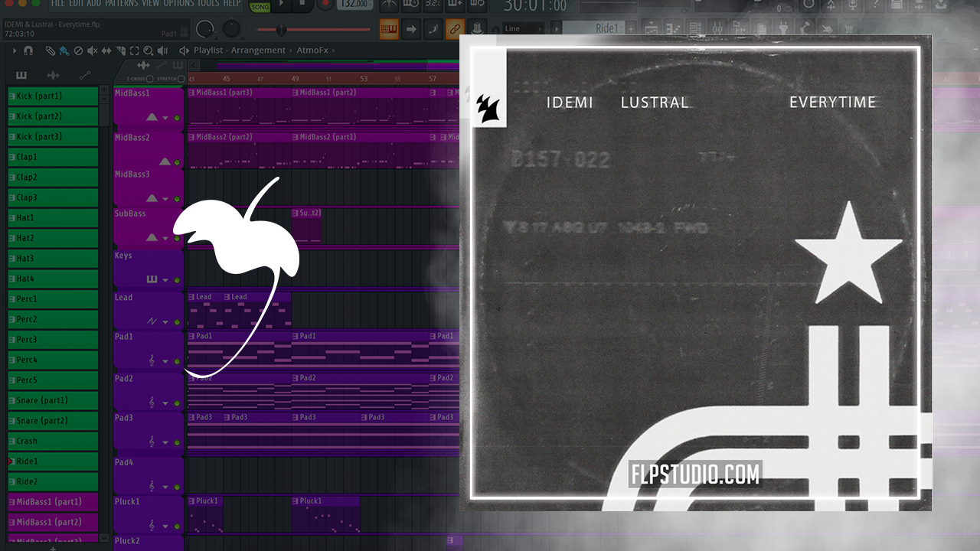Toggle the SONG mode switch
Image resolution: width=980 pixels, height=551 pixels.
point(260,6)
